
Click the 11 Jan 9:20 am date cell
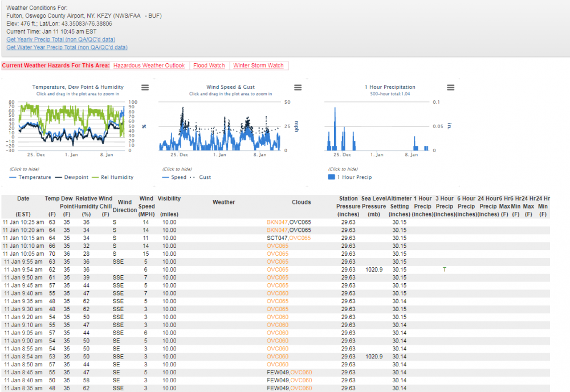[23, 317]
